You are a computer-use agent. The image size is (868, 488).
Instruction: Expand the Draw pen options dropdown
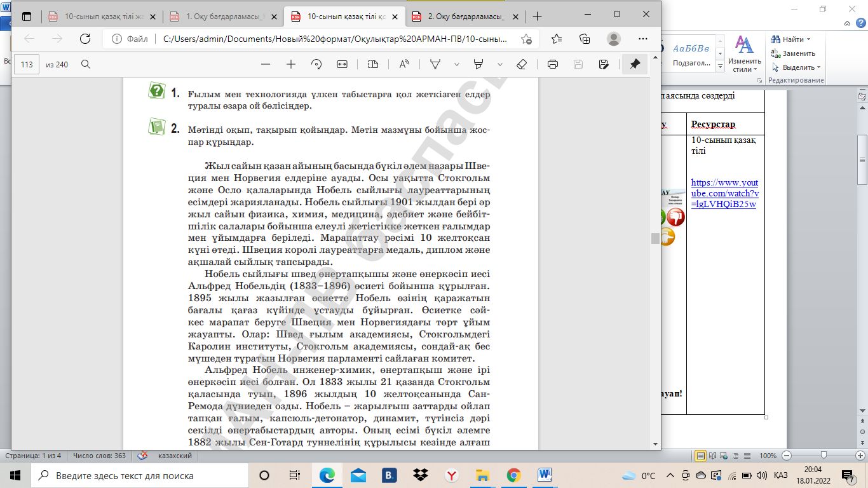456,64
